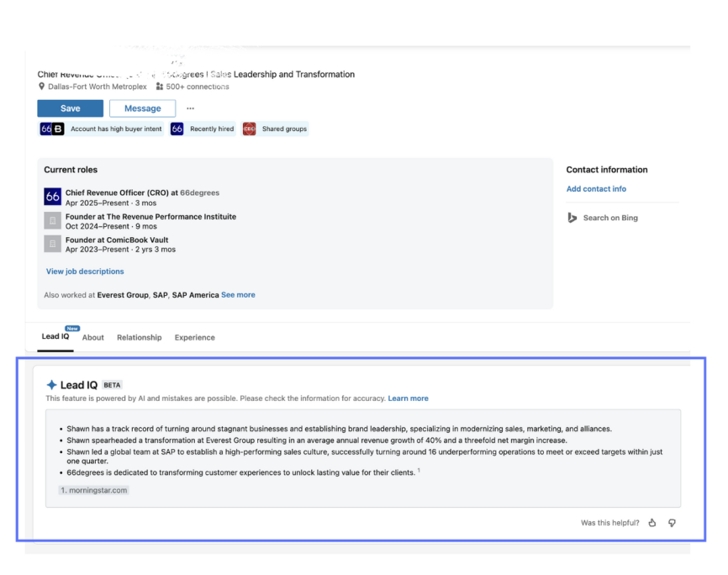
Task: Click the Lead IQ sparkle icon
Action: [x=51, y=384]
